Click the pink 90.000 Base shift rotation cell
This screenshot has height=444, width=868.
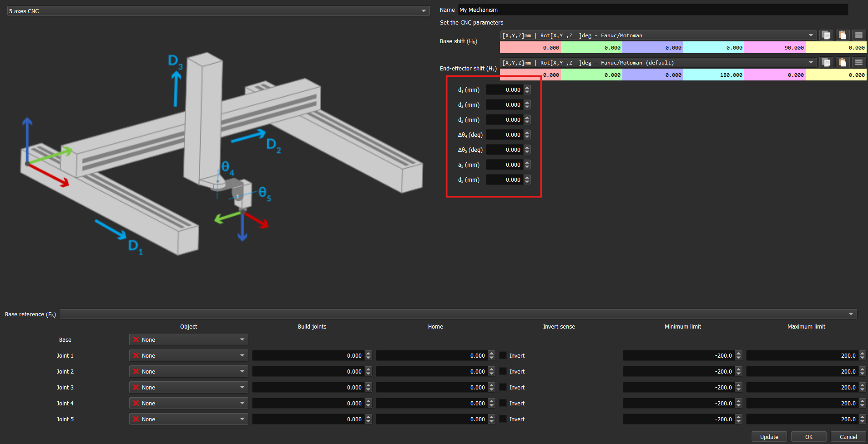pos(775,48)
